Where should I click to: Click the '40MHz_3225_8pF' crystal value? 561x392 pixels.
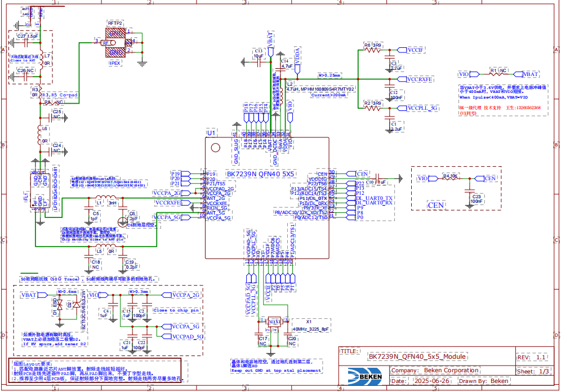[310, 329]
